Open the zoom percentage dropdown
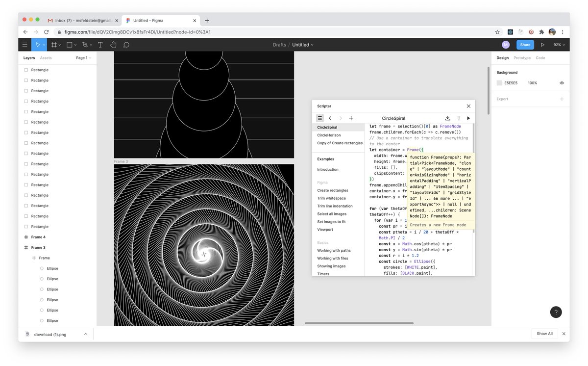The image size is (588, 366). 559,45
